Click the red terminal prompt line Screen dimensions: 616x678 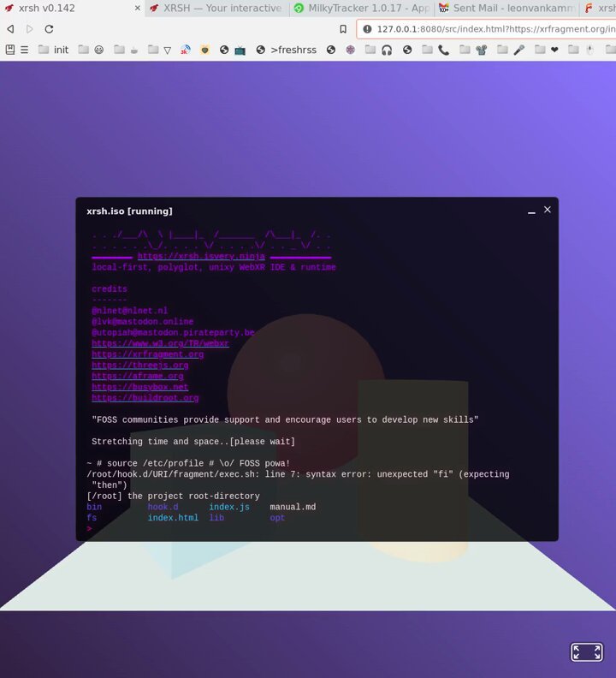(x=90, y=528)
